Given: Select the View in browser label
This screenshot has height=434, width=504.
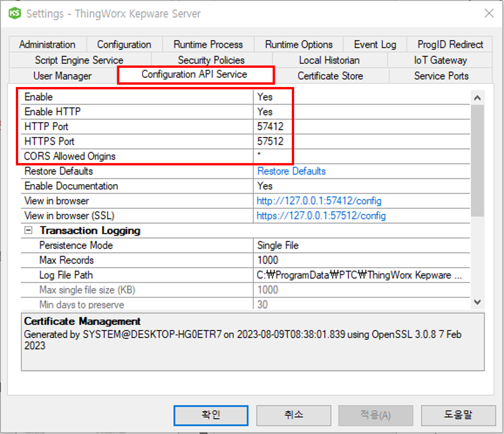Looking at the screenshot, I should [x=57, y=201].
